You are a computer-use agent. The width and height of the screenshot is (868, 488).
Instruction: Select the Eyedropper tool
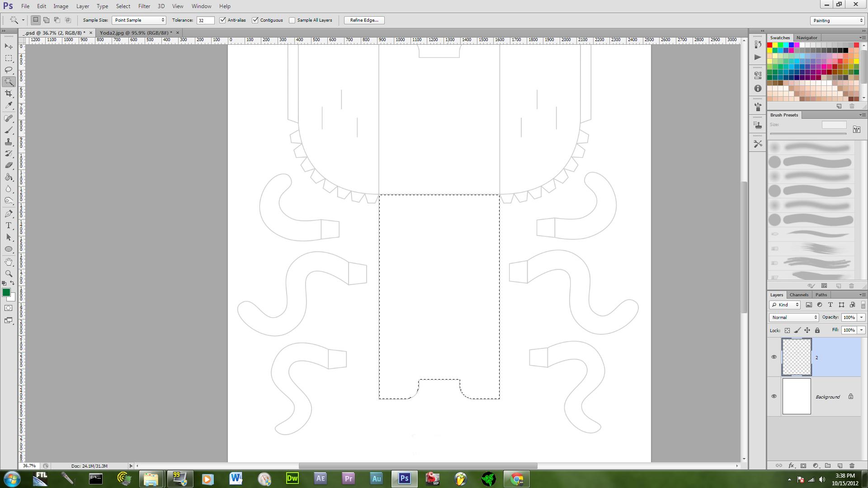click(9, 105)
